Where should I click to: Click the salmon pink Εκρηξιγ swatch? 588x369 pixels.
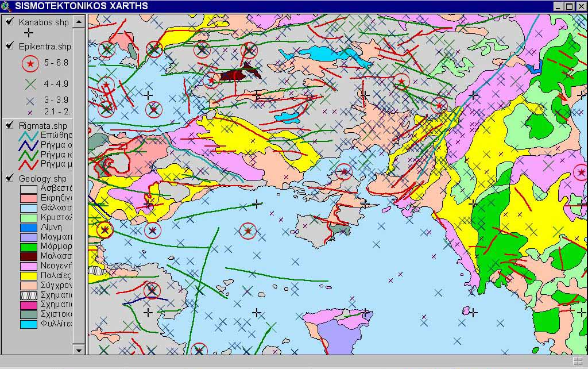[29, 198]
